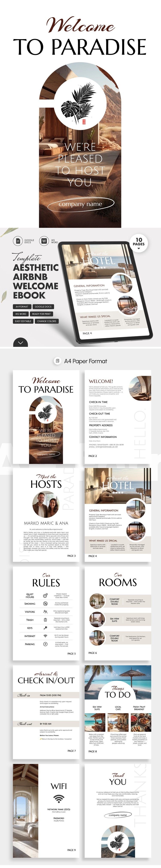Click the 'PAGE 3' label
The width and height of the screenshot is (161, 868).
[71, 556]
